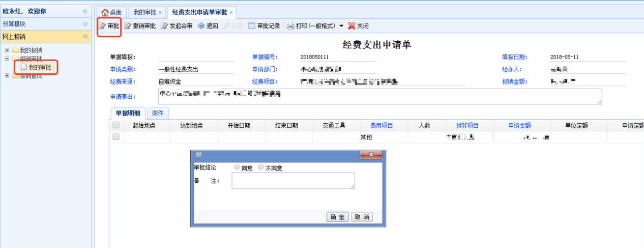Click the 结束日期 column header
Image resolution: width=644 pixels, height=248 pixels.
(286, 125)
